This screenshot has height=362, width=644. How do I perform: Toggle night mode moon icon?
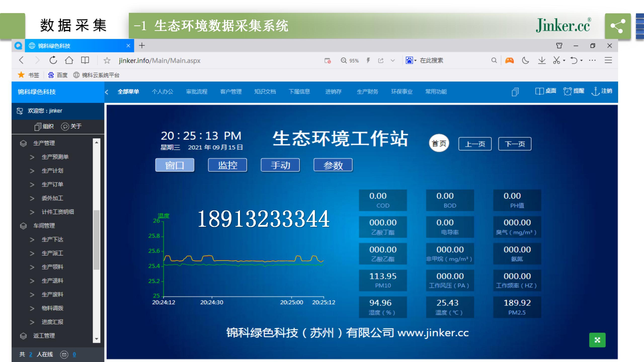(525, 60)
